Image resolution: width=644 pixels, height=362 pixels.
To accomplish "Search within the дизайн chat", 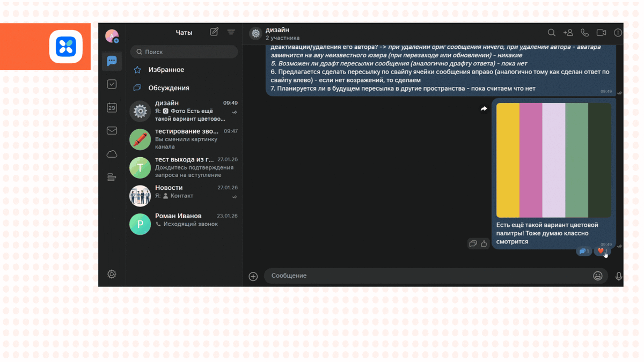I will coord(551,33).
